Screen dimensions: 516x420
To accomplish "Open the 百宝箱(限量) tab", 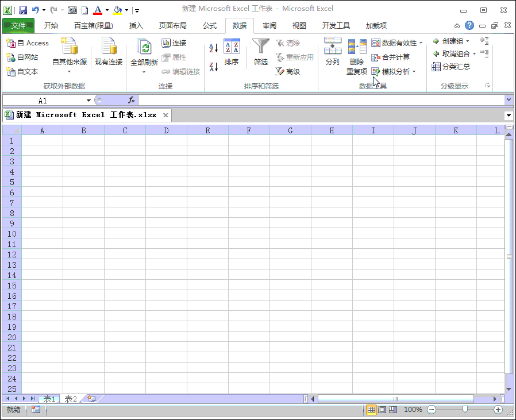I will [94, 26].
